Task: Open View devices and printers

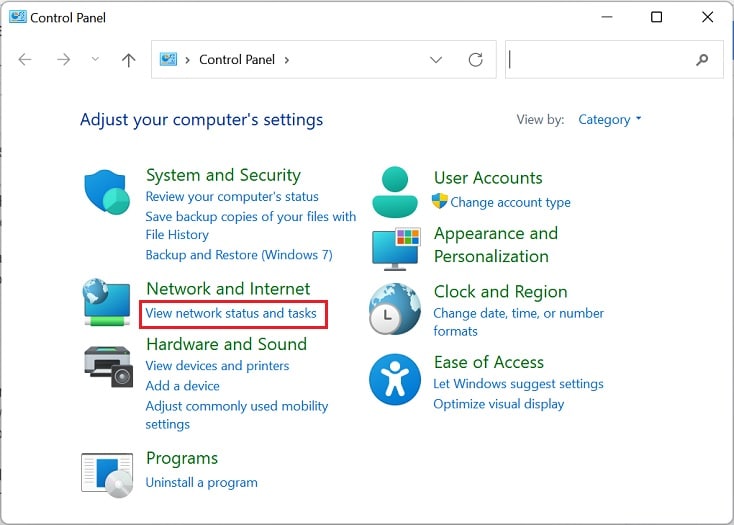Action: tap(217, 366)
